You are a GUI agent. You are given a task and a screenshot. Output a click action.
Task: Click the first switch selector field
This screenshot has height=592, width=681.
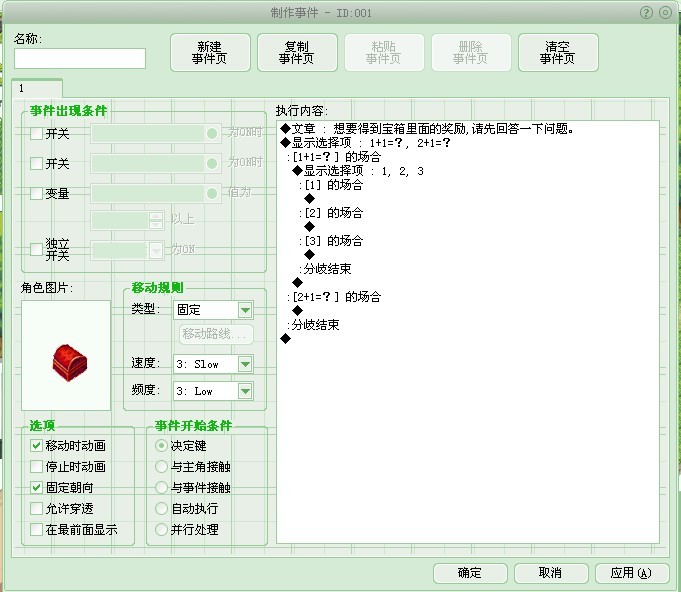pyautogui.click(x=156, y=133)
